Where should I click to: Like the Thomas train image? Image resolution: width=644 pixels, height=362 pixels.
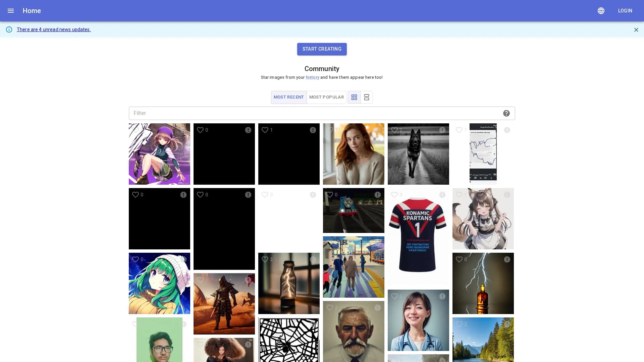(330, 195)
